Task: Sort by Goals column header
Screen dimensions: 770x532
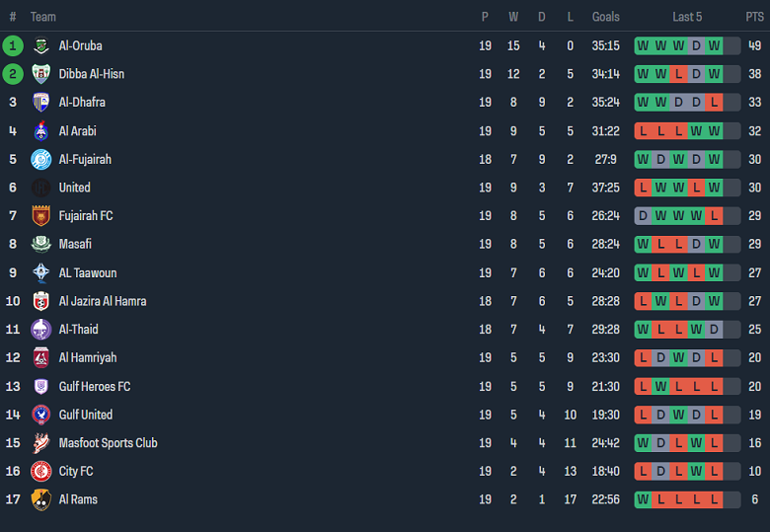Action: (x=605, y=17)
